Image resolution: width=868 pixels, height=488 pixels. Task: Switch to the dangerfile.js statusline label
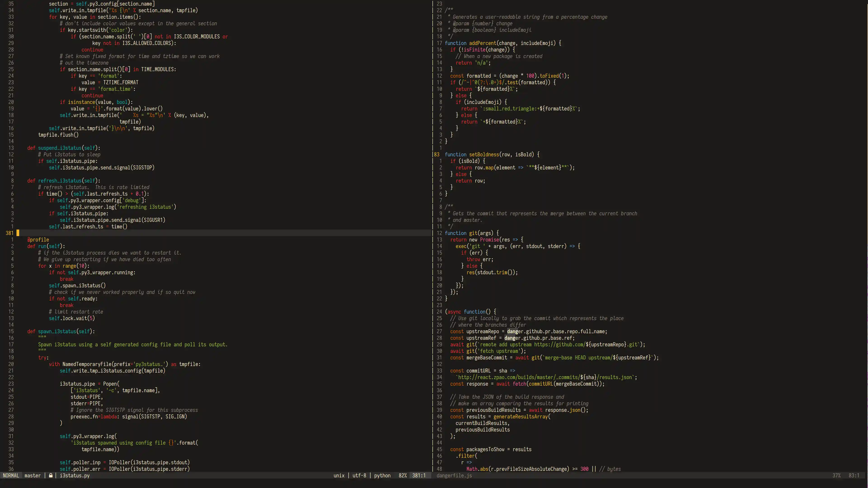[x=454, y=476]
